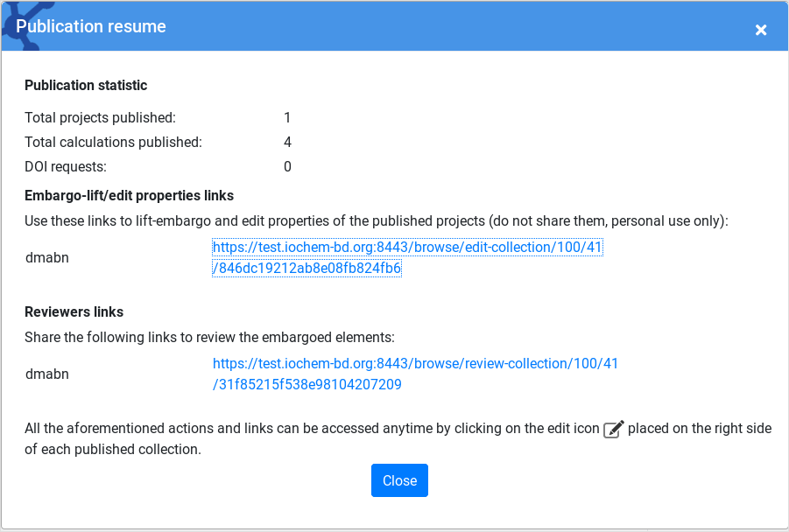Open the review-collection reviewers link
This screenshot has height=532, width=789.
coord(415,374)
